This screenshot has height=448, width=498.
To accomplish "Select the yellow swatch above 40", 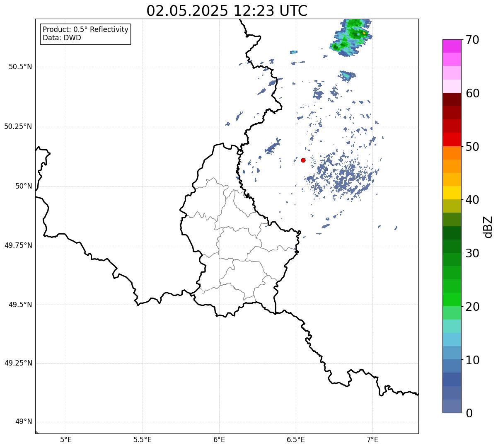I will [x=452, y=193].
